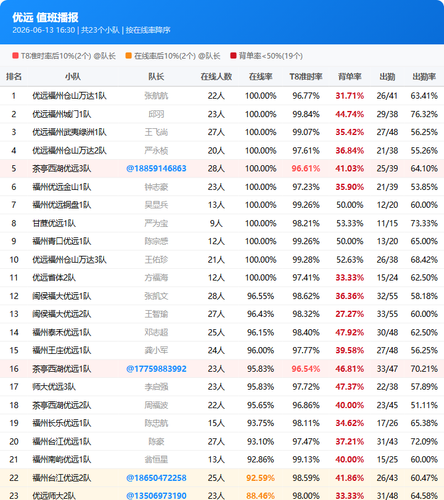
Task: Click the dark red 背单率<50% legend swatch
Action: [x=233, y=56]
